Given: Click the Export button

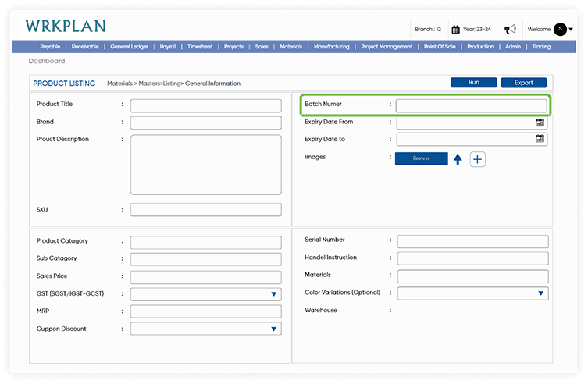Looking at the screenshot, I should (x=523, y=83).
